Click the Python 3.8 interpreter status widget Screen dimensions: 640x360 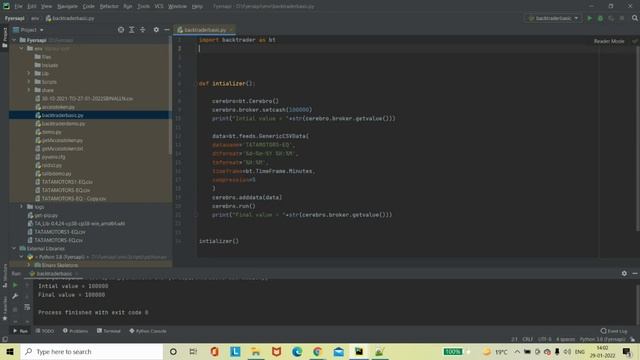602,339
